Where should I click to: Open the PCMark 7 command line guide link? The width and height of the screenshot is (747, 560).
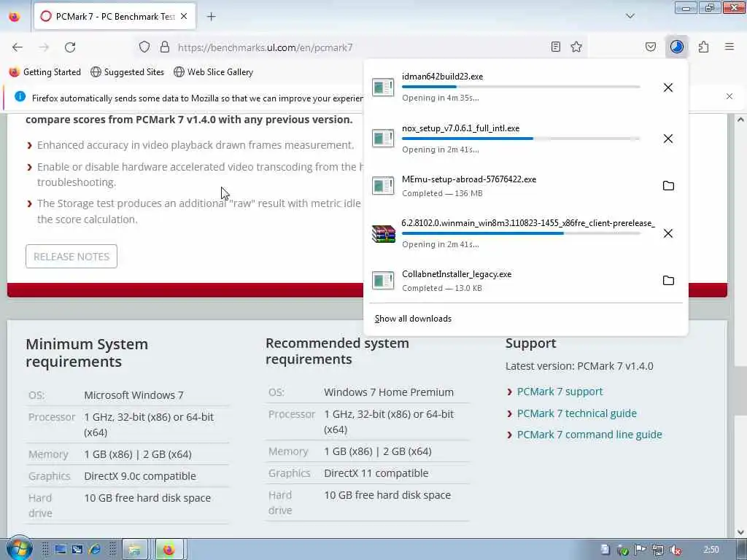click(589, 435)
